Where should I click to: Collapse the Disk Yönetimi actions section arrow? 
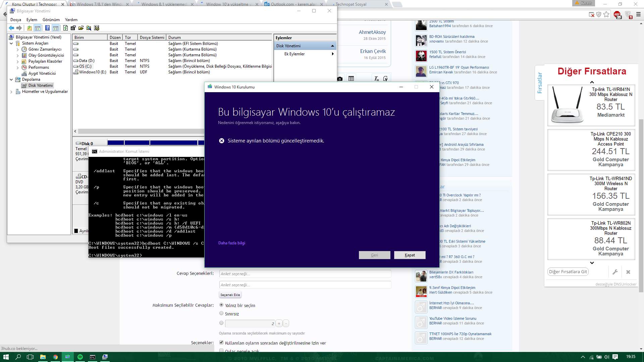(x=332, y=46)
